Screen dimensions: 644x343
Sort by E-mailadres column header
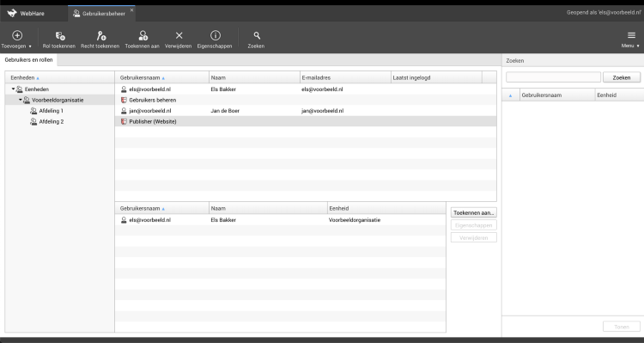[345, 77]
